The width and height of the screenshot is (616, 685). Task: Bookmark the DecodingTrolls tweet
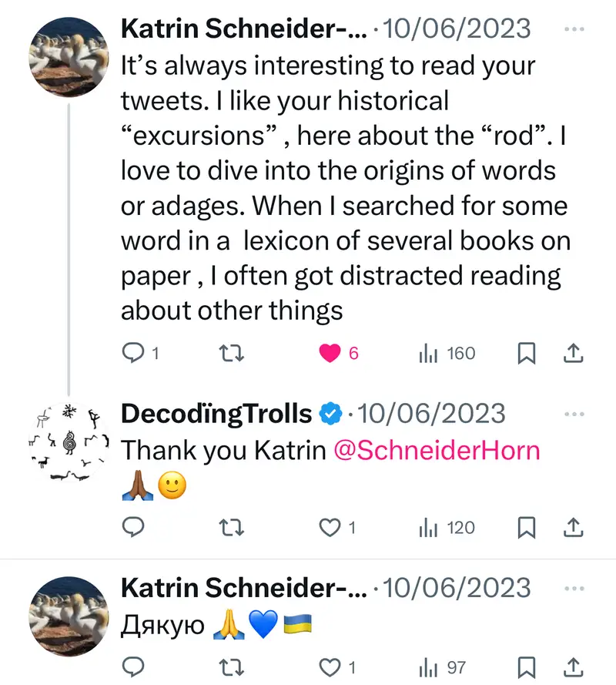(525, 528)
